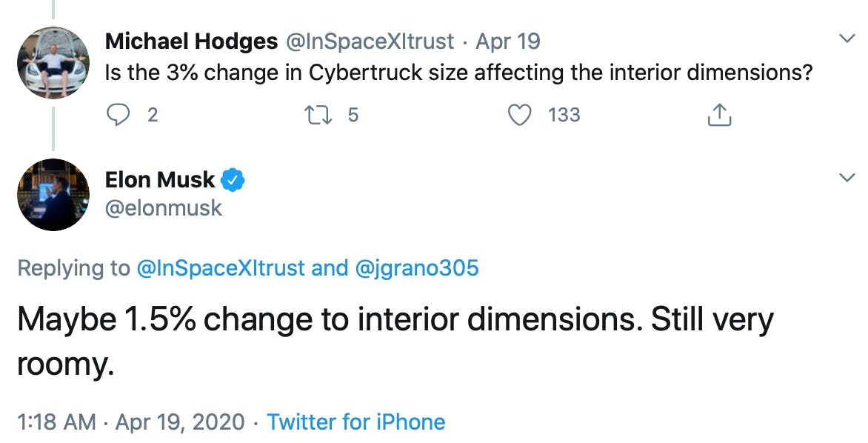
Task: Open Michael Hodges' profile picture
Action: [53, 62]
